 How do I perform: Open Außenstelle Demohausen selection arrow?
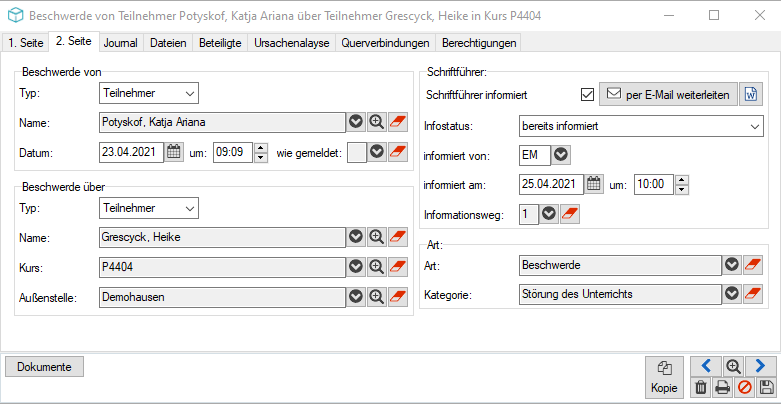pos(356,297)
